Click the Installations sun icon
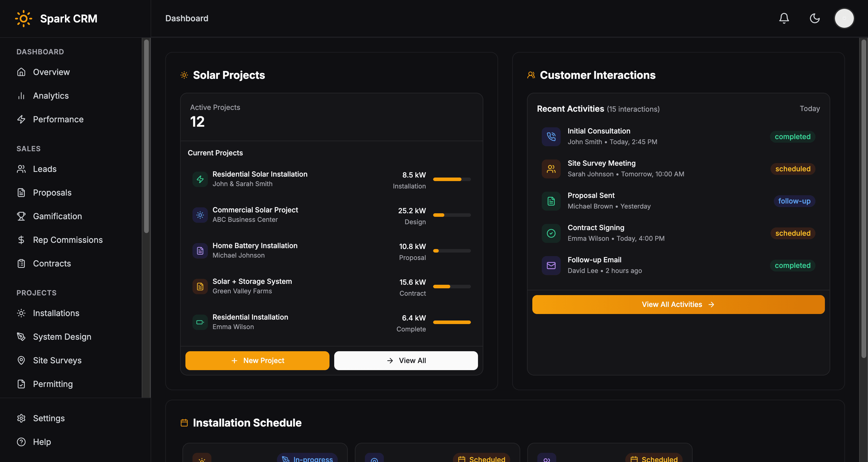This screenshot has height=462, width=868. click(x=21, y=313)
